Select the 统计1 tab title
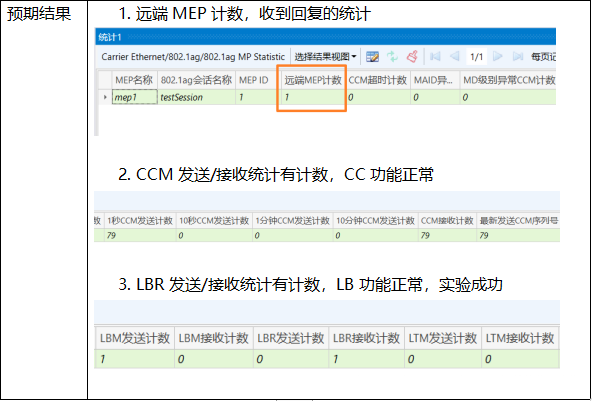 pyautogui.click(x=110, y=37)
